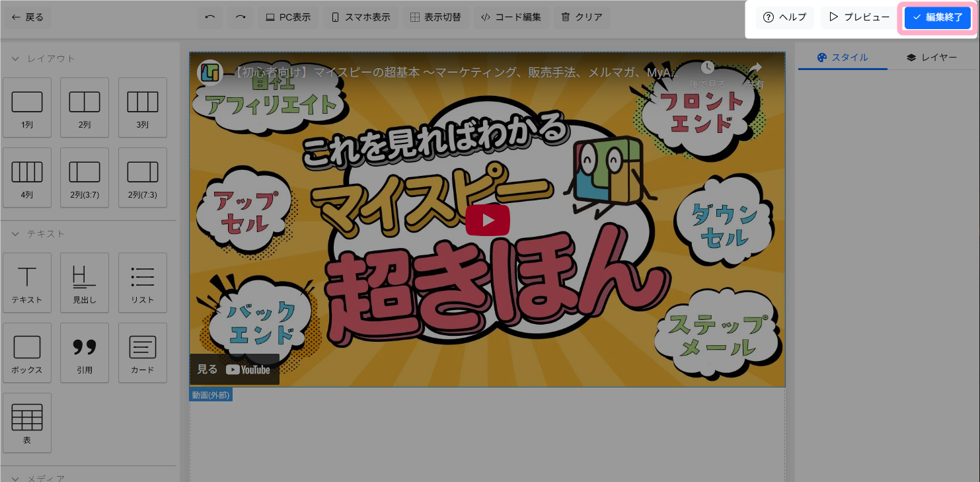Open the プレビュー preview
This screenshot has width=980, height=482.
[860, 17]
